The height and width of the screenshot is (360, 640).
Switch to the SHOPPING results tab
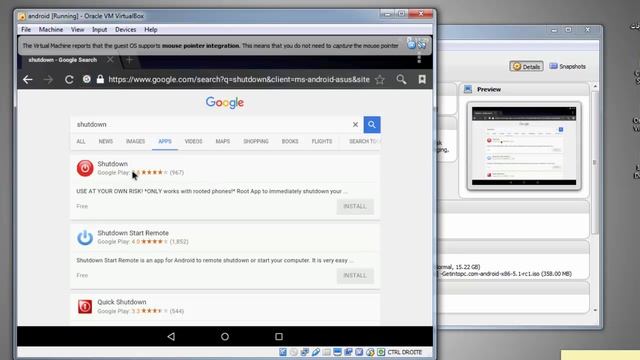tap(256, 141)
